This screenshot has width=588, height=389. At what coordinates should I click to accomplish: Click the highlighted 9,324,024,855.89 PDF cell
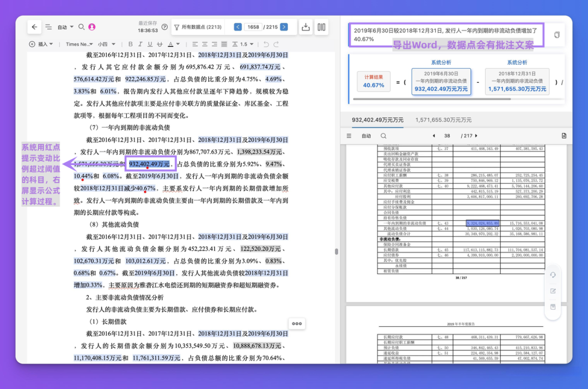pos(482,223)
